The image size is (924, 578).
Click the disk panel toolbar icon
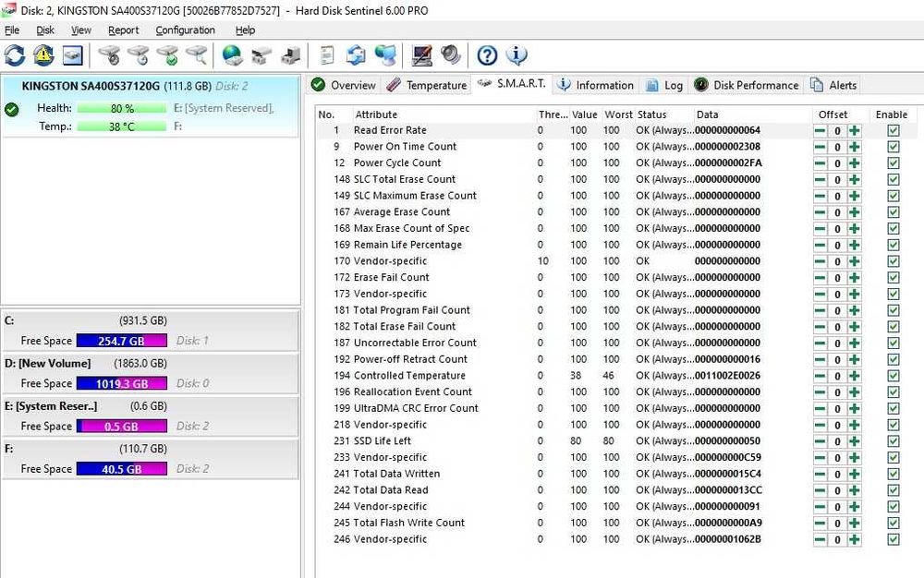(x=72, y=56)
